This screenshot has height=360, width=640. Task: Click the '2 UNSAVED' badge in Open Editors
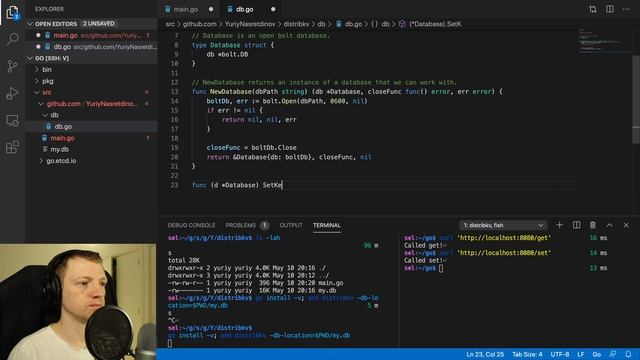pyautogui.click(x=99, y=24)
